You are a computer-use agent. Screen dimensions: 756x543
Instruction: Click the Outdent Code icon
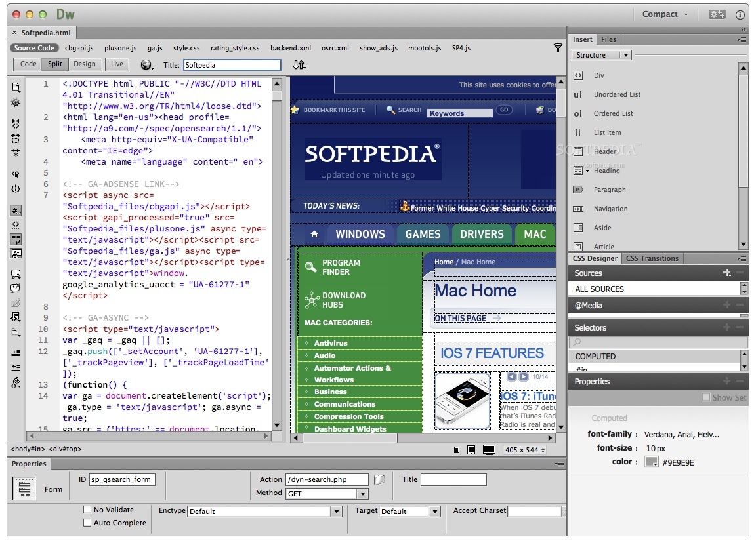[16, 367]
